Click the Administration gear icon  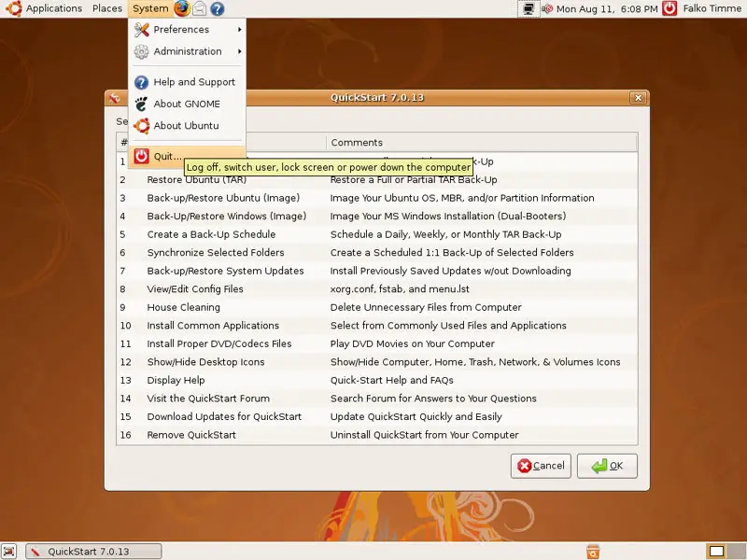(142, 51)
